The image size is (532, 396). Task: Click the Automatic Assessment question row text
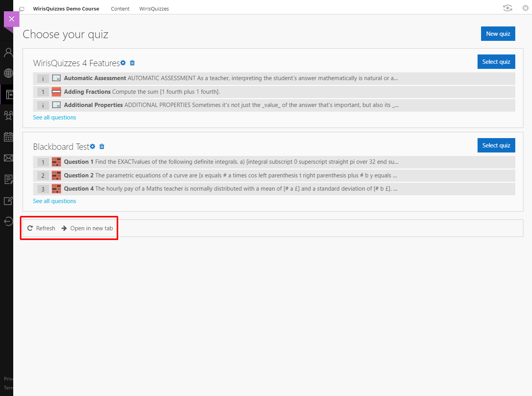point(231,78)
